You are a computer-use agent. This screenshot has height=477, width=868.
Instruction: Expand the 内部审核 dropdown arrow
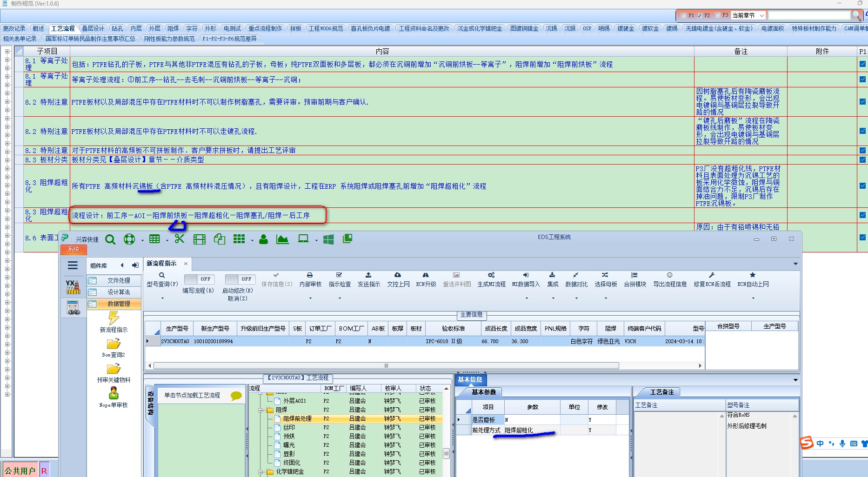point(310,298)
